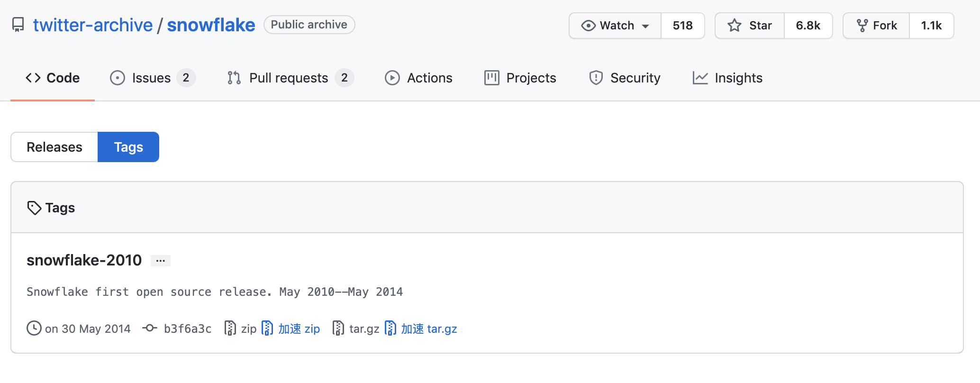Select the 'Snowflake first open source release' description
980x383 pixels.
pyautogui.click(x=215, y=292)
